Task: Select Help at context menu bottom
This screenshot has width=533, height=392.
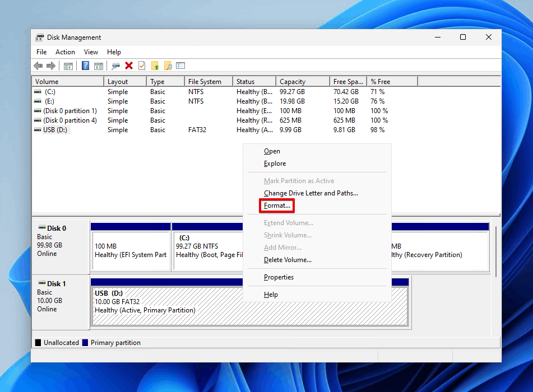Action: pyautogui.click(x=317, y=295)
